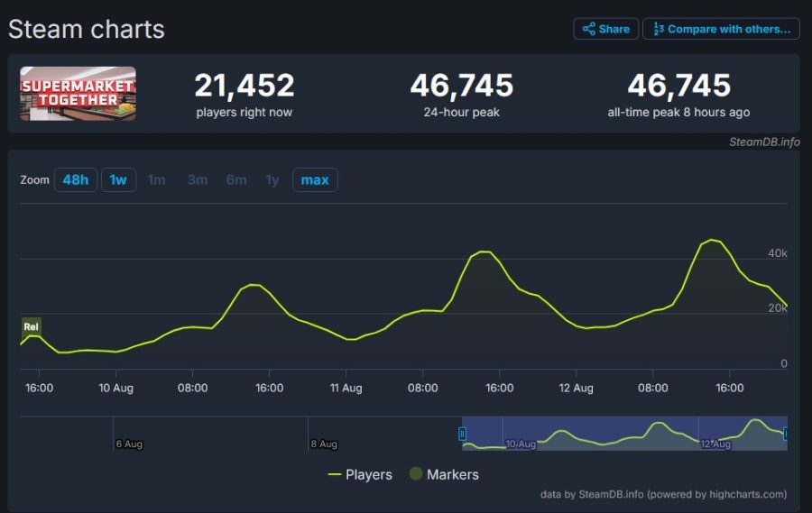
Task: Click the 10 Aug axis label
Action: click(116, 388)
